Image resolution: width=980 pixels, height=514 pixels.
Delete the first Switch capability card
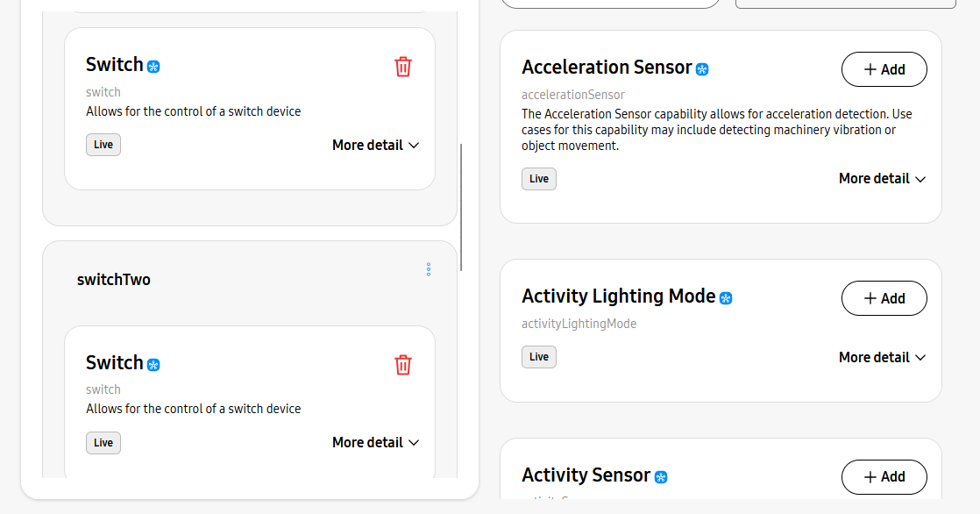pyautogui.click(x=403, y=67)
